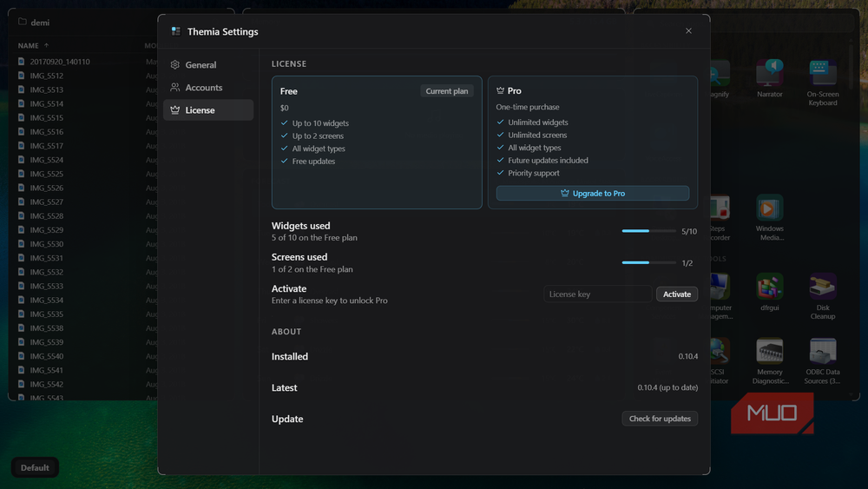868x489 pixels.
Task: Click Check for updates button
Action: (660, 419)
